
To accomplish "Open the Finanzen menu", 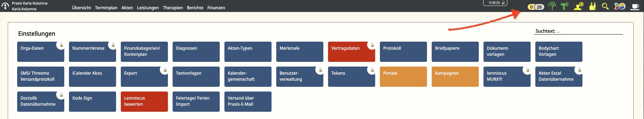I will click(216, 8).
